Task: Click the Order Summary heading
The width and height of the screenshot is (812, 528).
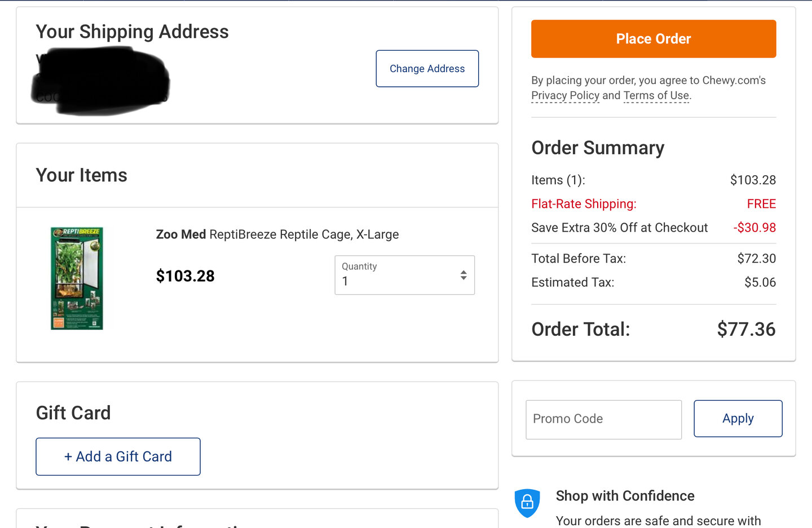Action: [x=598, y=148]
